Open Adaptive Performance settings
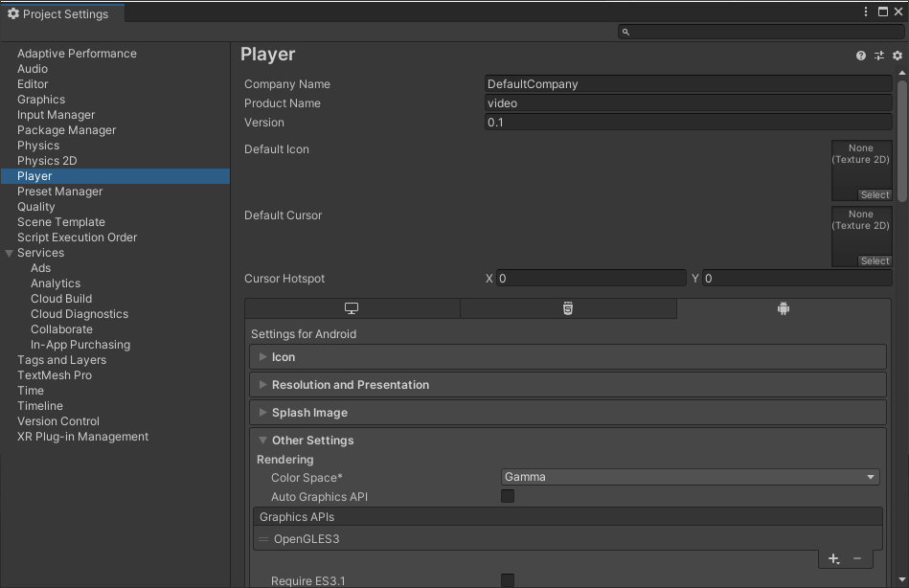 (x=77, y=54)
